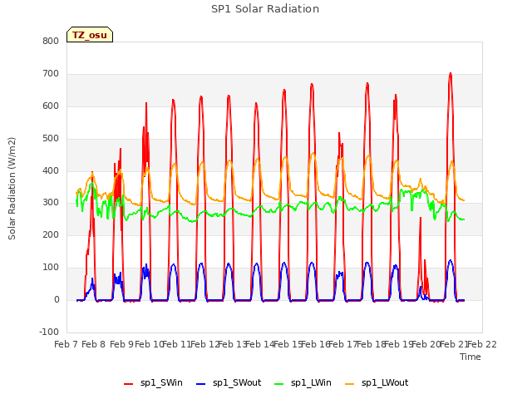The height and width of the screenshot is (399, 532).
Task: Click the Feb 8 x-axis label
Action: (x=94, y=345)
